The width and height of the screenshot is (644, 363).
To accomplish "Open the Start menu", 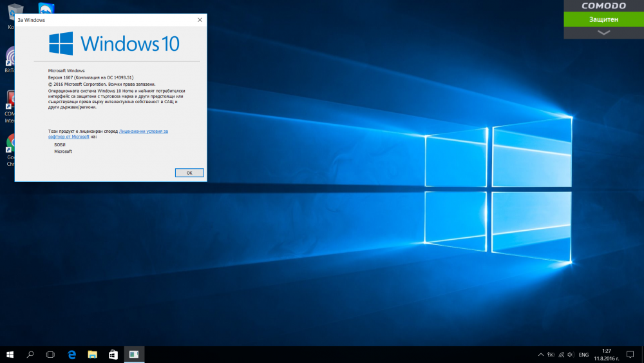I will click(x=10, y=355).
